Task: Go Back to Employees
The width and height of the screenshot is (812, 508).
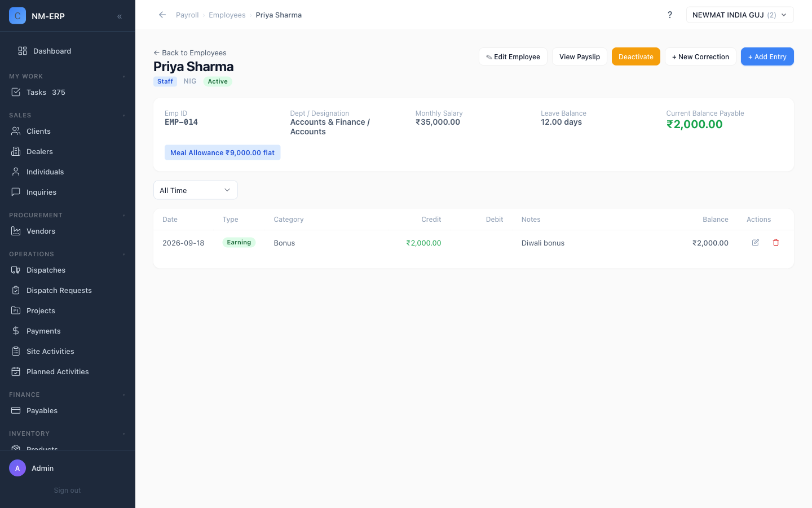Action: [190, 52]
